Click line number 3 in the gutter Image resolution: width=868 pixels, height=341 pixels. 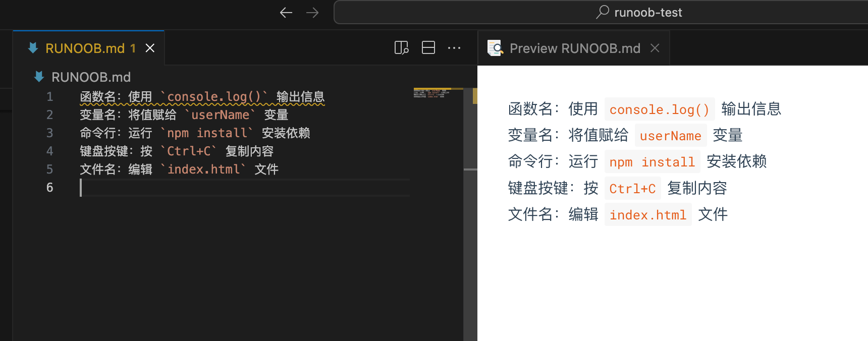[49, 133]
